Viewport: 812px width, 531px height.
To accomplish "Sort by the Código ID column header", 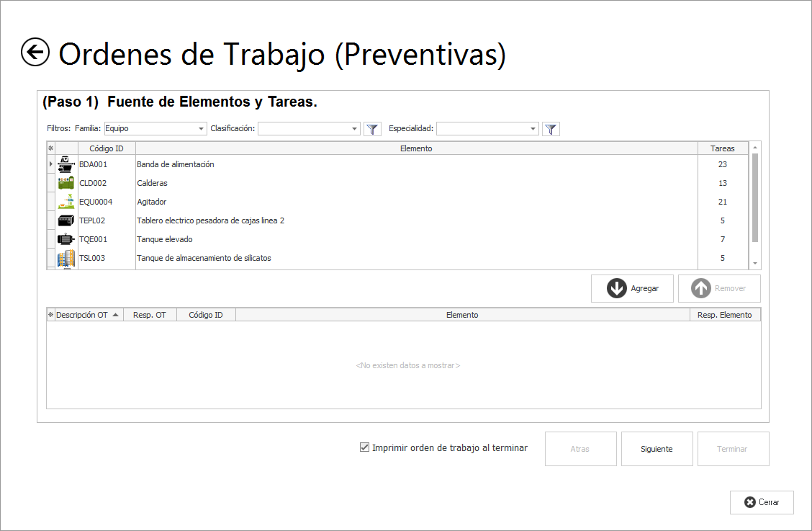I will 106,148.
